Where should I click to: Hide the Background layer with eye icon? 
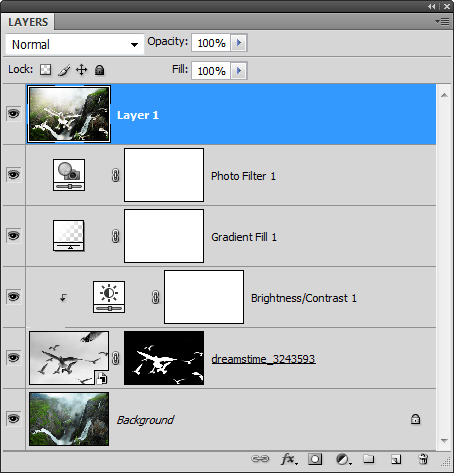coord(14,418)
